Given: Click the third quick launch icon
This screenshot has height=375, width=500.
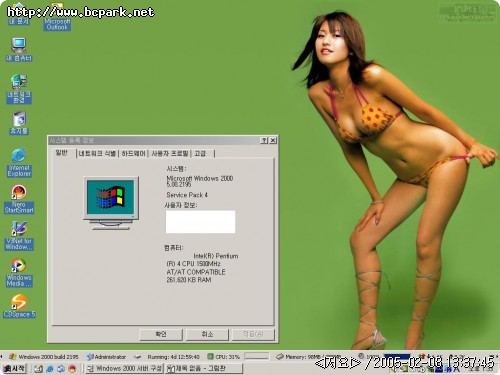Looking at the screenshot, I should (x=61, y=369).
